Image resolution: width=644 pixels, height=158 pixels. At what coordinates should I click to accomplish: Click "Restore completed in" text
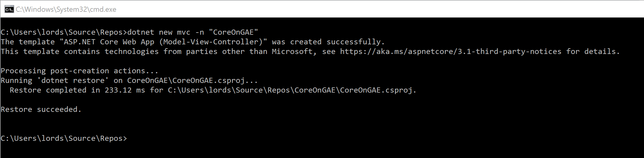(x=55, y=90)
